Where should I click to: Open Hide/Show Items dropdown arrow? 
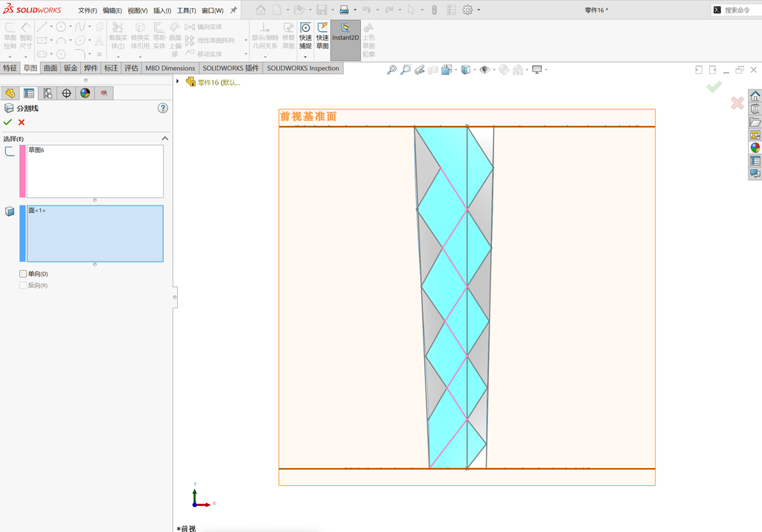point(494,70)
